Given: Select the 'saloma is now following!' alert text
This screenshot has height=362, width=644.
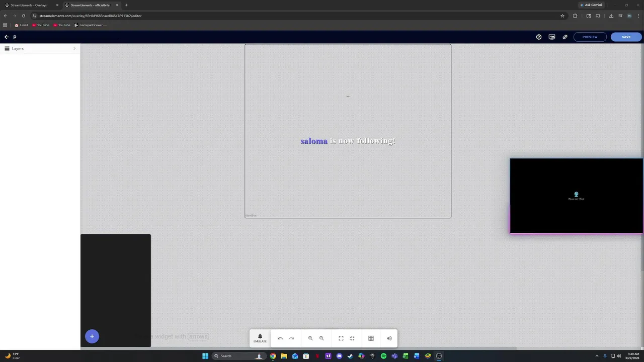Looking at the screenshot, I should pyautogui.click(x=348, y=141).
